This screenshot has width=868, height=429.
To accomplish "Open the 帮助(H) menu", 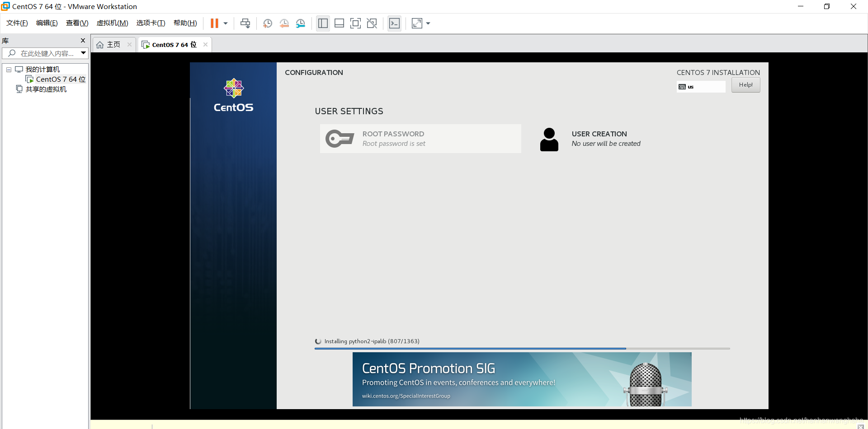I will pos(185,23).
